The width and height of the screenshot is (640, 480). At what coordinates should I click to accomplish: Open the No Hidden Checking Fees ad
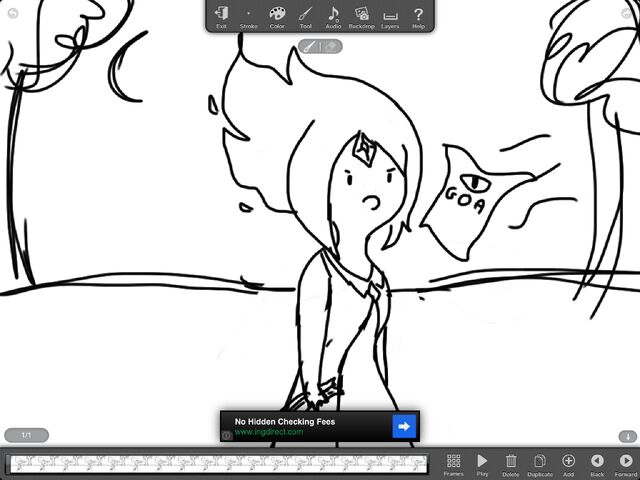coord(320,426)
